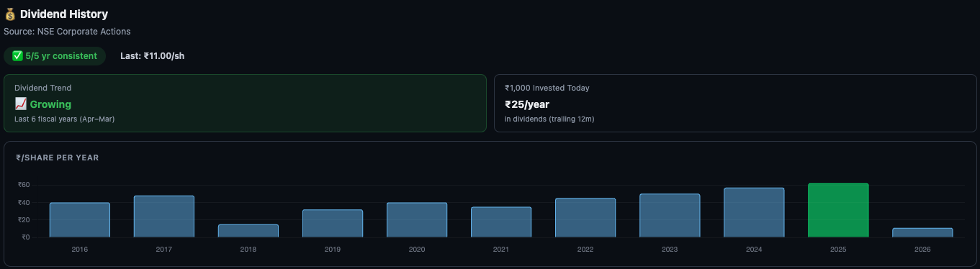Select the 2023 dividend bar
Image resolution: width=980 pixels, height=269 pixels.
point(670,216)
